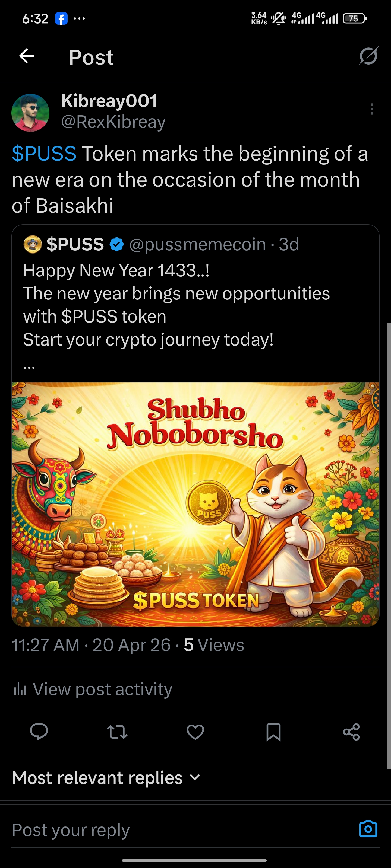Open the Shubho Noboborsho image
The width and height of the screenshot is (391, 868).
coord(195,504)
